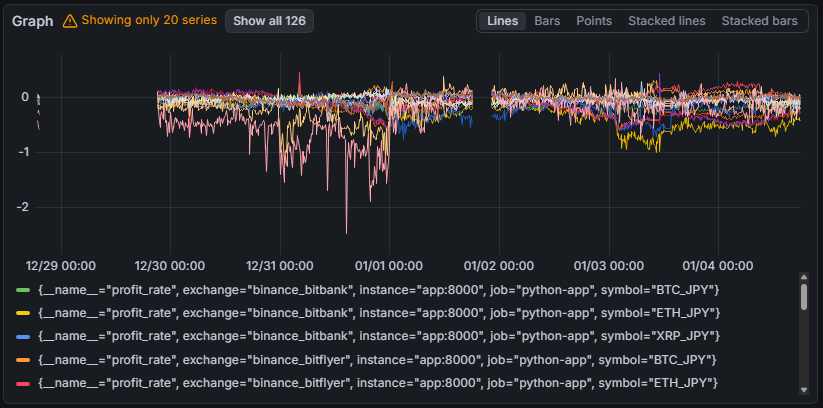The height and width of the screenshot is (408, 823).
Task: Click the orange warning triangle icon
Action: 69,21
